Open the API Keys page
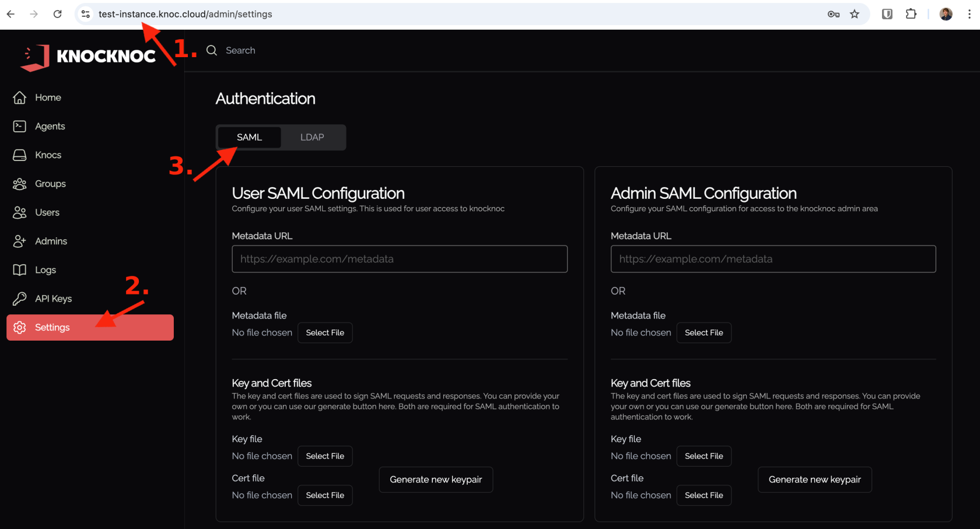The height and width of the screenshot is (529, 980). point(53,298)
